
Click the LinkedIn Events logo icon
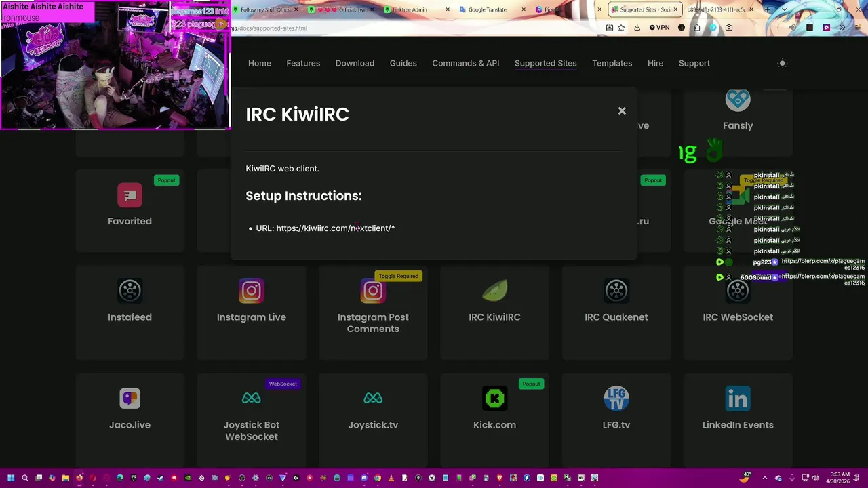738,399
